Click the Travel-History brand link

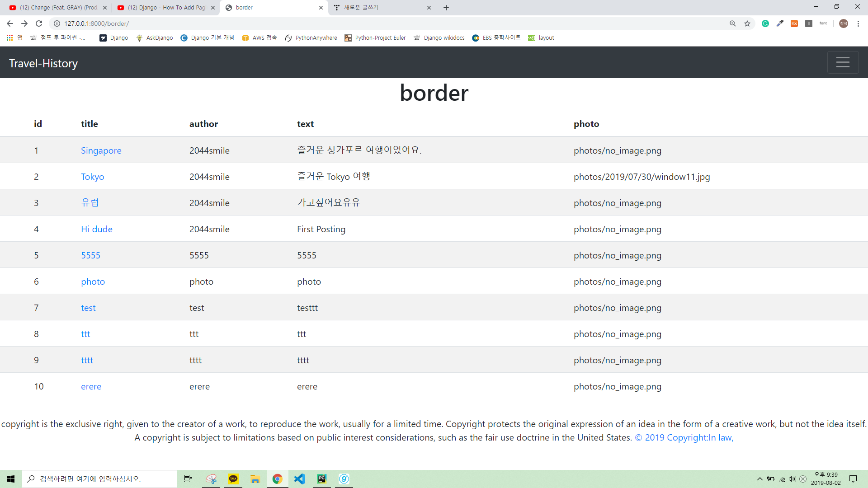(43, 63)
